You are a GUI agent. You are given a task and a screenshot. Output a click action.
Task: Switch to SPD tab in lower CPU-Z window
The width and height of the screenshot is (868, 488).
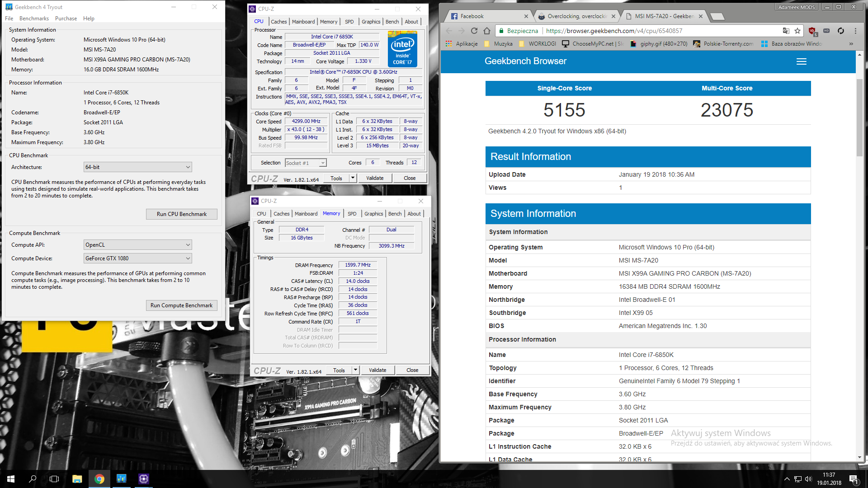pos(352,214)
